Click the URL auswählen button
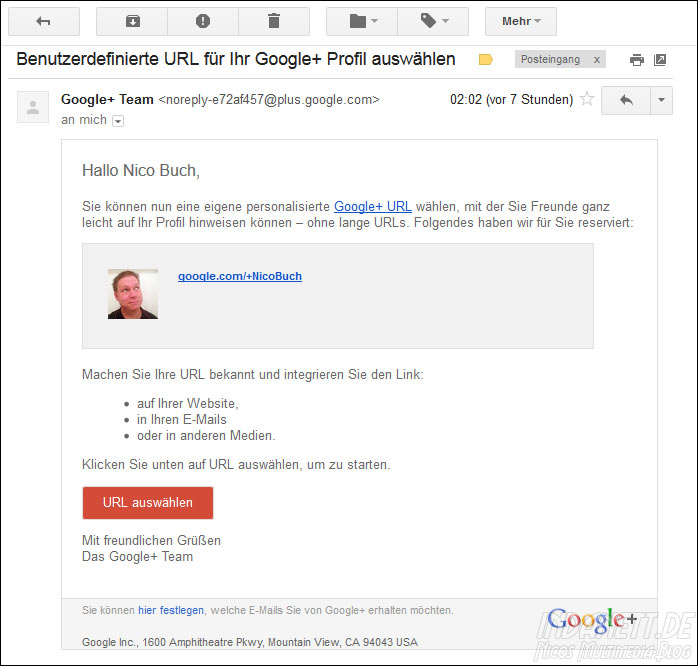698x666 pixels. [148, 503]
